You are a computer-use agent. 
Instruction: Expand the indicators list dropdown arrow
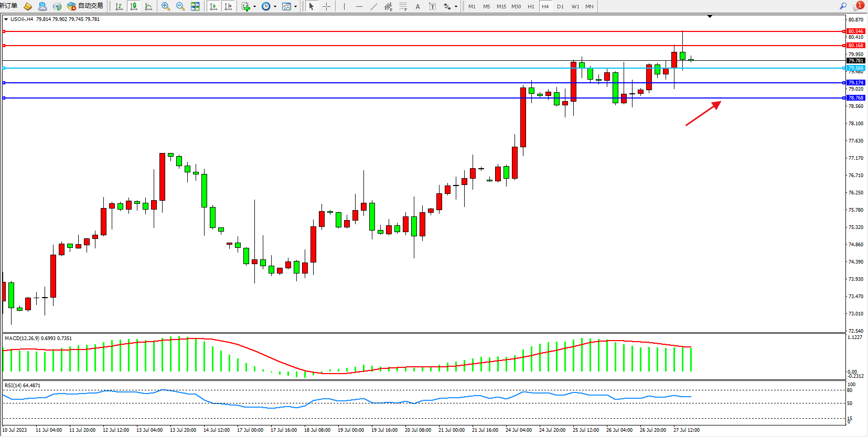[x=255, y=7]
